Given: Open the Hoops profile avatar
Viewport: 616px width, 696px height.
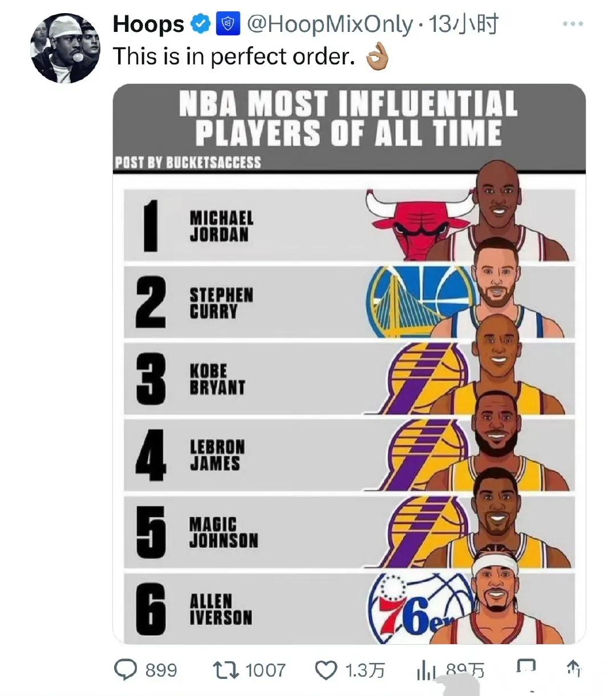Looking at the screenshot, I should [x=65, y=48].
